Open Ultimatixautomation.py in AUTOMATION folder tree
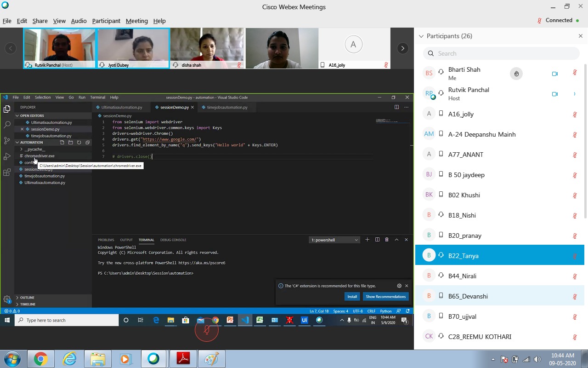This screenshot has width=588, height=368. (x=45, y=183)
